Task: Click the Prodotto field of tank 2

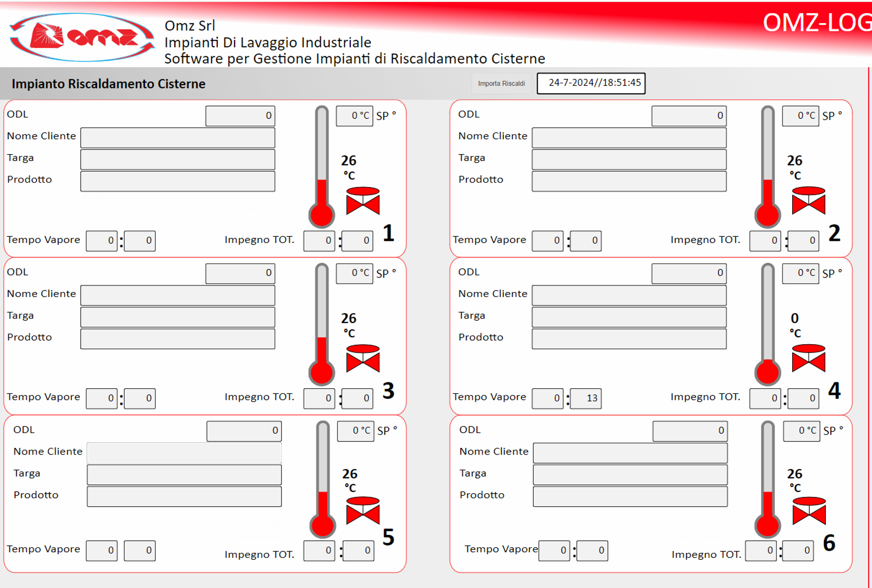Action: point(629,181)
